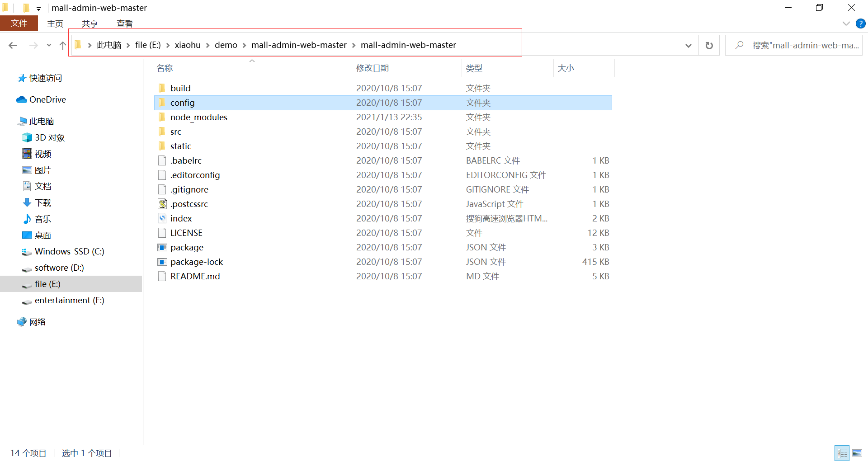The height and width of the screenshot is (461, 868).
Task: Click xiaohu breadcrumb segment
Action: [188, 45]
